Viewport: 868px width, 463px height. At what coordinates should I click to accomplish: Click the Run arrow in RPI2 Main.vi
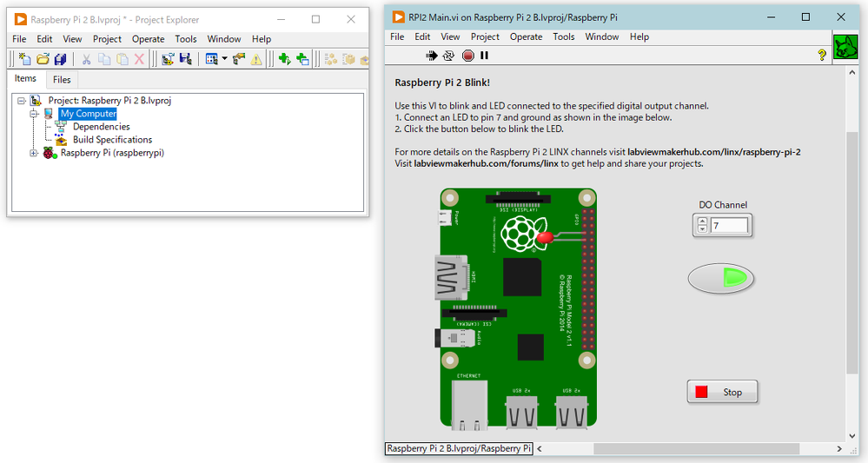click(431, 56)
